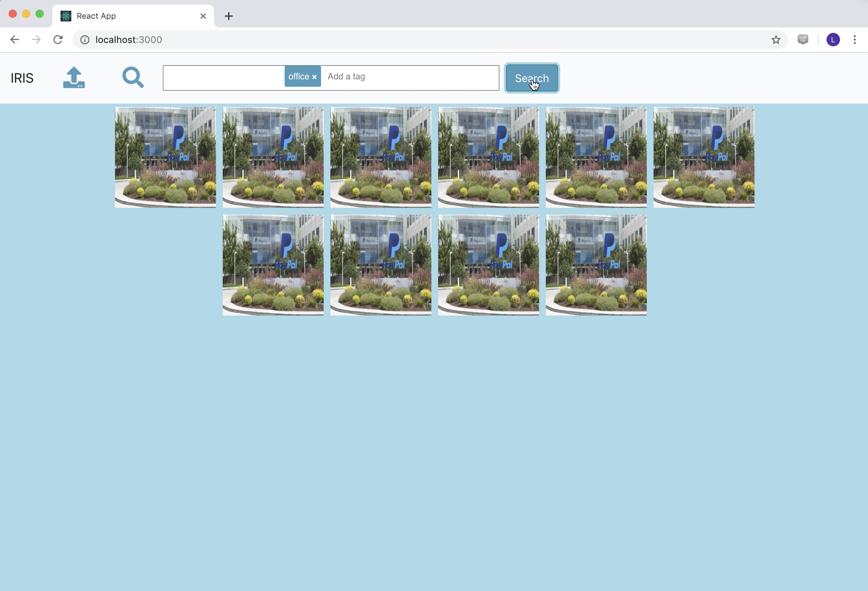This screenshot has height=591, width=868.
Task: Reload the page with refresh icon
Action: [x=58, y=40]
